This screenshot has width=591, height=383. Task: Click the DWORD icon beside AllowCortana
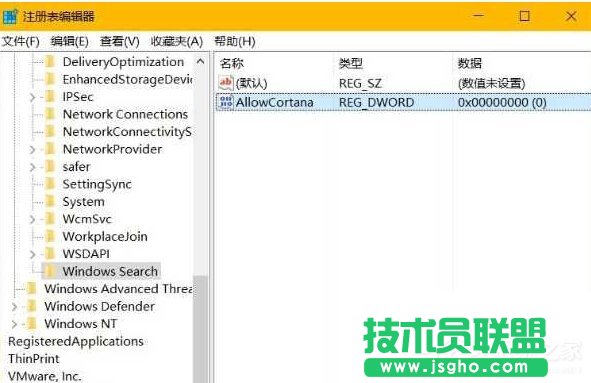[x=226, y=102]
